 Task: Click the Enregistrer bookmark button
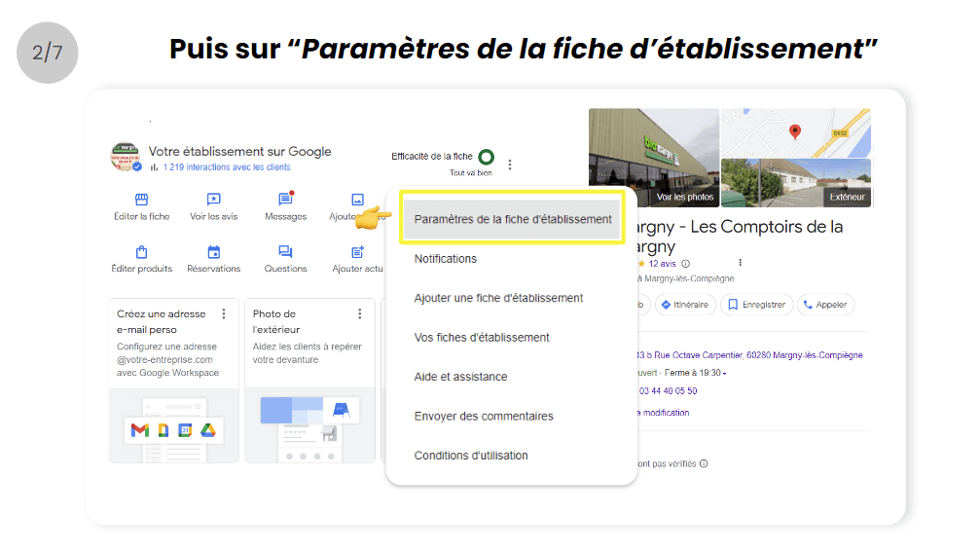coord(757,305)
